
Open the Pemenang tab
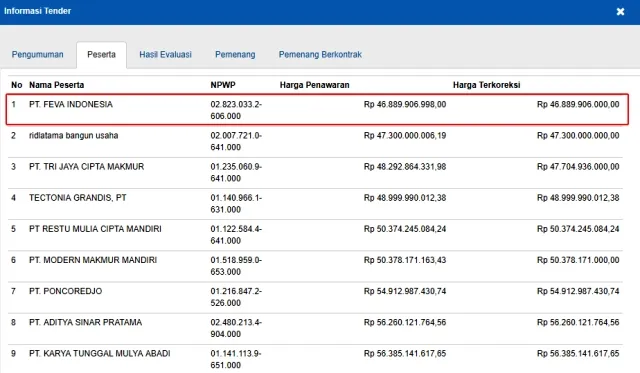[x=235, y=54]
